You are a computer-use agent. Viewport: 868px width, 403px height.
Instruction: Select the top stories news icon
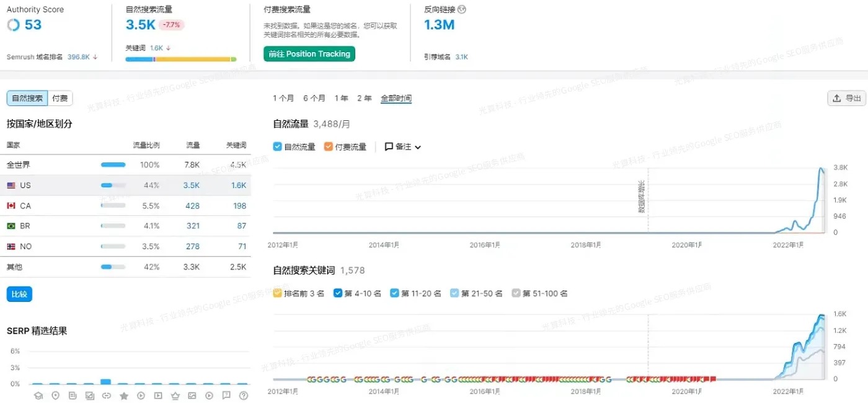click(x=73, y=396)
